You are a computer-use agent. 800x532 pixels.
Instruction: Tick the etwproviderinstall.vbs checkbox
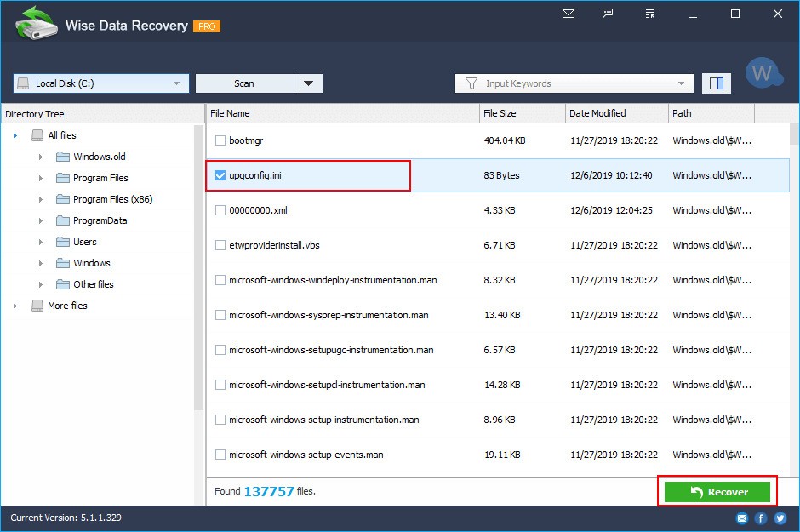(220, 245)
